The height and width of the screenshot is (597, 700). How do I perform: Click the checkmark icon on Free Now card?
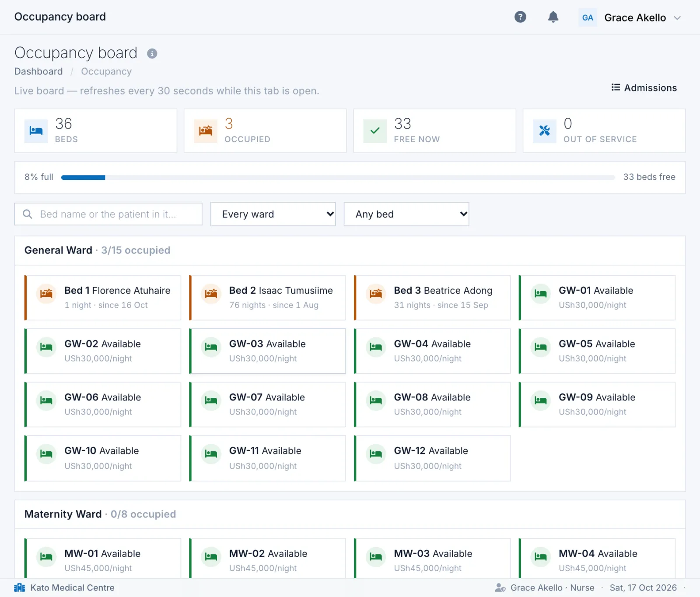[x=375, y=131]
